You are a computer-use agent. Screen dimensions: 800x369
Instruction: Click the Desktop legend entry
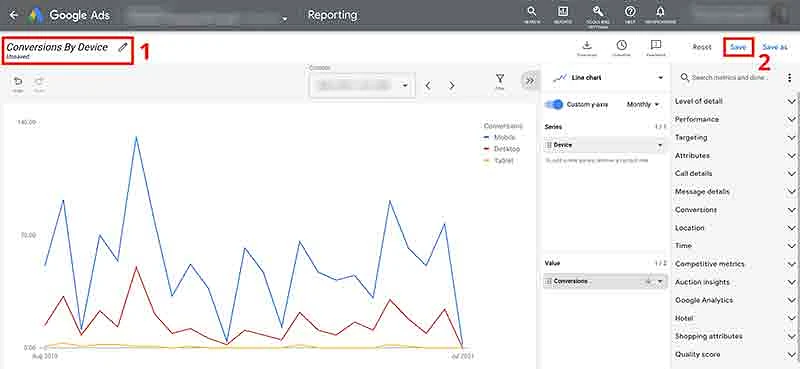pos(502,149)
